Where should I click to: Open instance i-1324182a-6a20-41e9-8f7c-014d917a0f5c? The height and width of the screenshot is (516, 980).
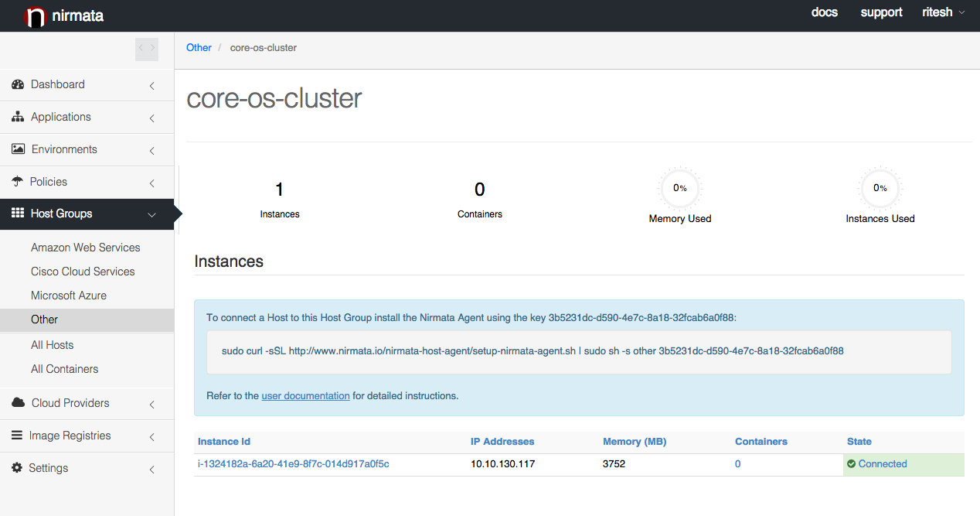(294, 464)
